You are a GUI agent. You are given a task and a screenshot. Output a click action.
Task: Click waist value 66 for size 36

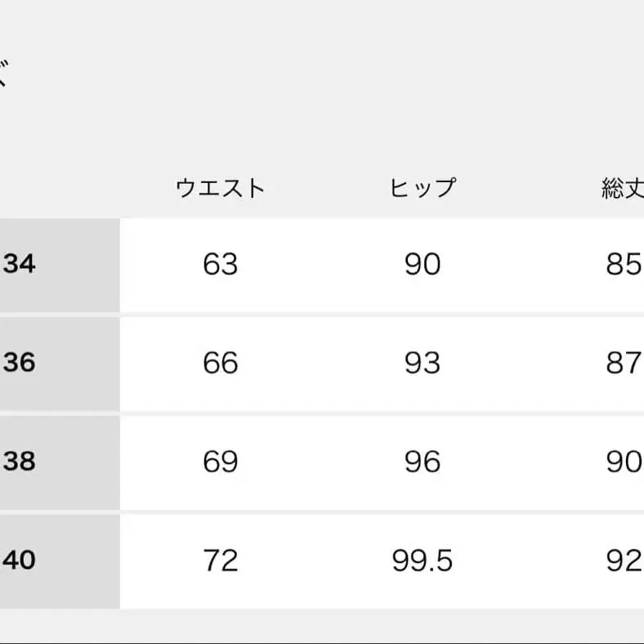click(221, 364)
